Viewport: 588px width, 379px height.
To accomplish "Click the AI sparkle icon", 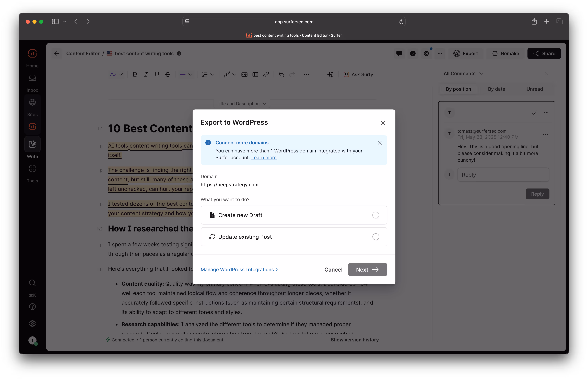I will click(330, 74).
